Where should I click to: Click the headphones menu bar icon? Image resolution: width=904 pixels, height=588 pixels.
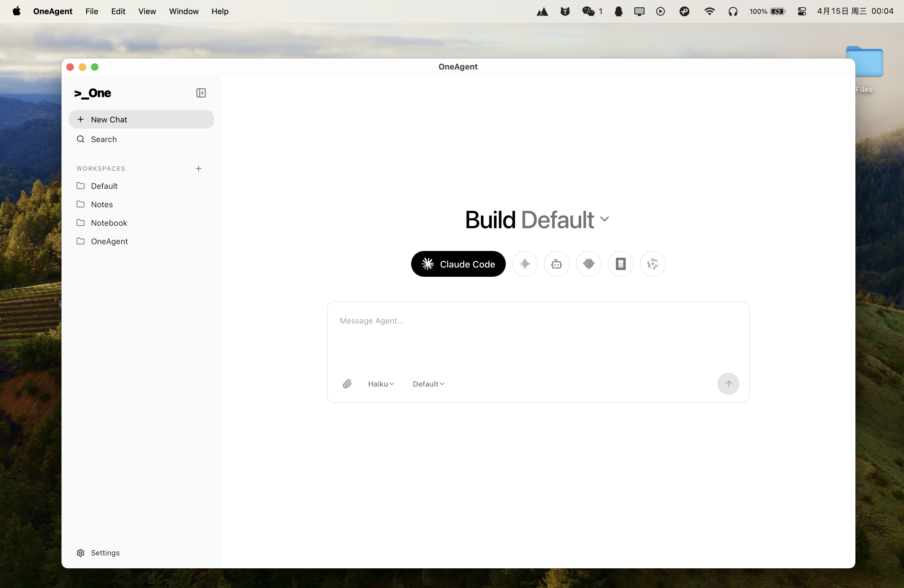click(x=733, y=11)
